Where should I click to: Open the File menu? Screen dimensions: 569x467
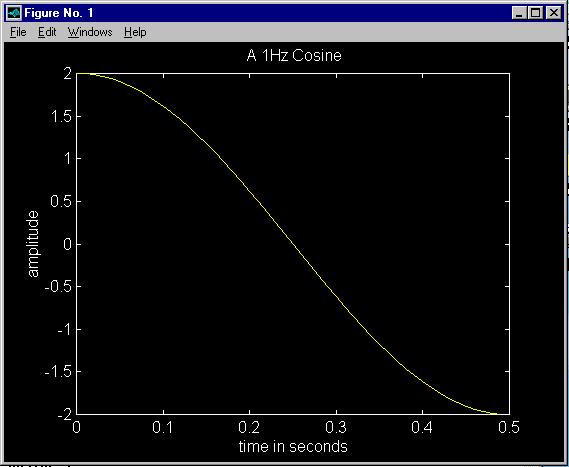click(18, 32)
